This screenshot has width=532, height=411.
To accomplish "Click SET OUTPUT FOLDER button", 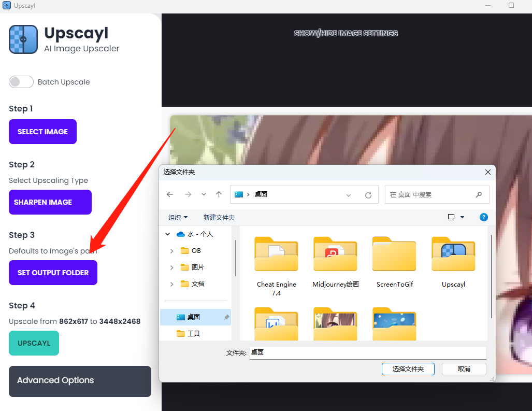I will coord(53,273).
